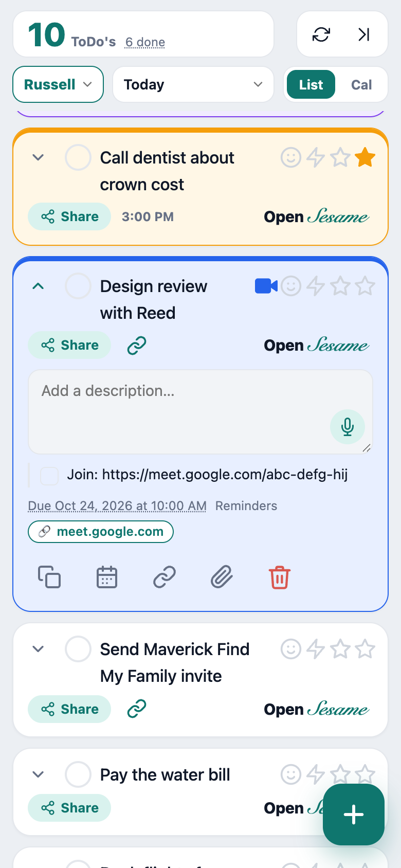
Task: Click the Add a description text area
Action: (x=200, y=412)
